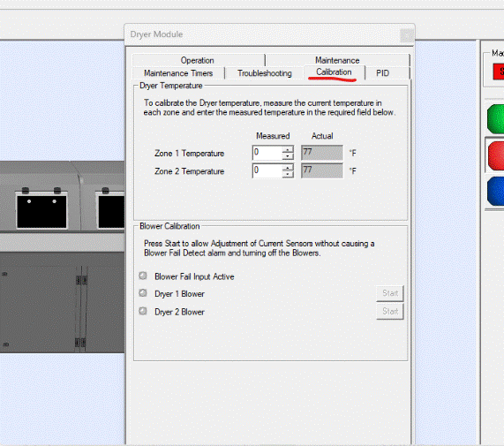
Task: Click the green round machine button
Action: point(495,119)
